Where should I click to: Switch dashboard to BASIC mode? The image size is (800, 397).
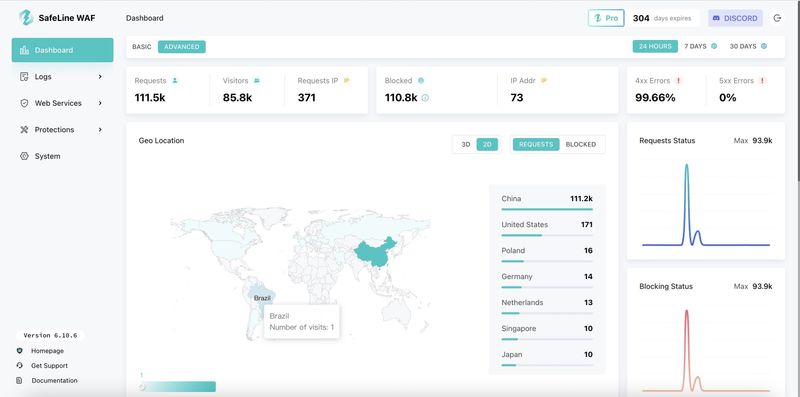pos(142,46)
